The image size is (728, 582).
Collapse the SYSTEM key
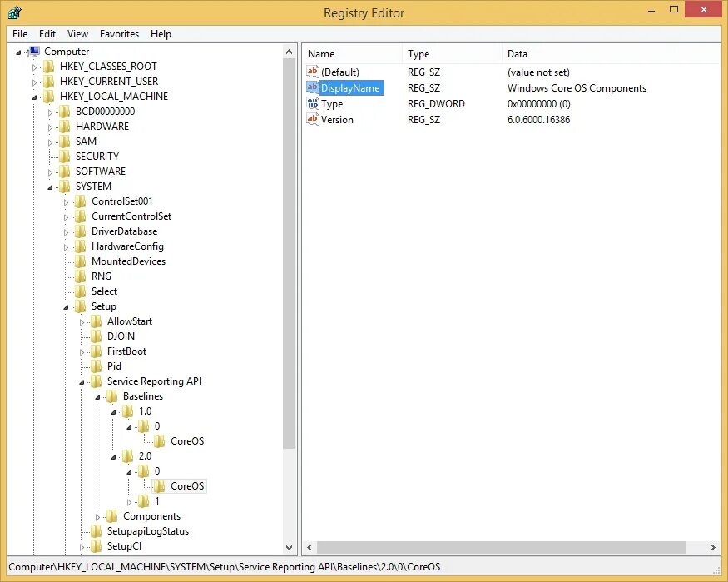coord(50,187)
